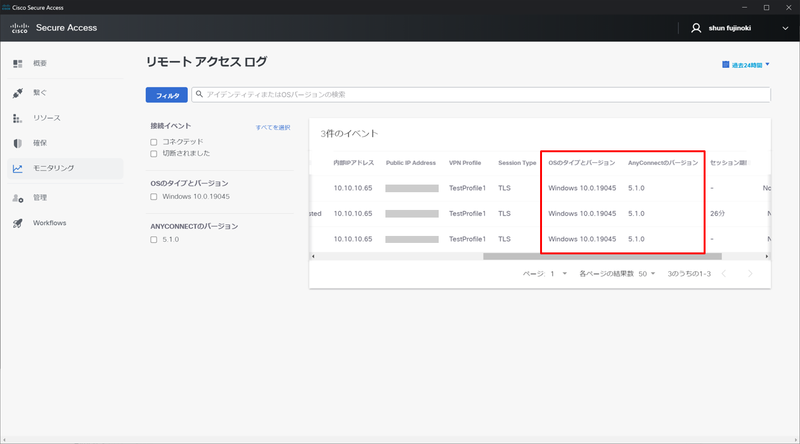
Task: Click the horizontal table scrollbar thumb
Action: tap(602, 257)
